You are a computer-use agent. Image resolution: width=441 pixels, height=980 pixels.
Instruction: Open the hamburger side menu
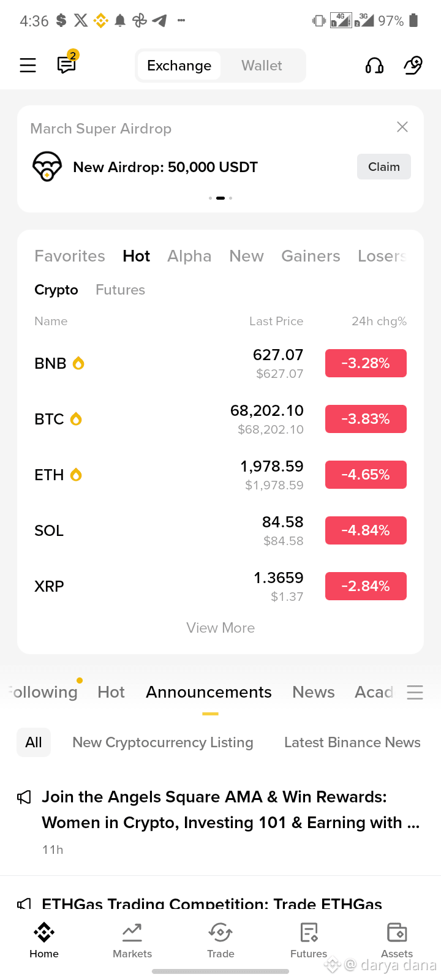28,66
